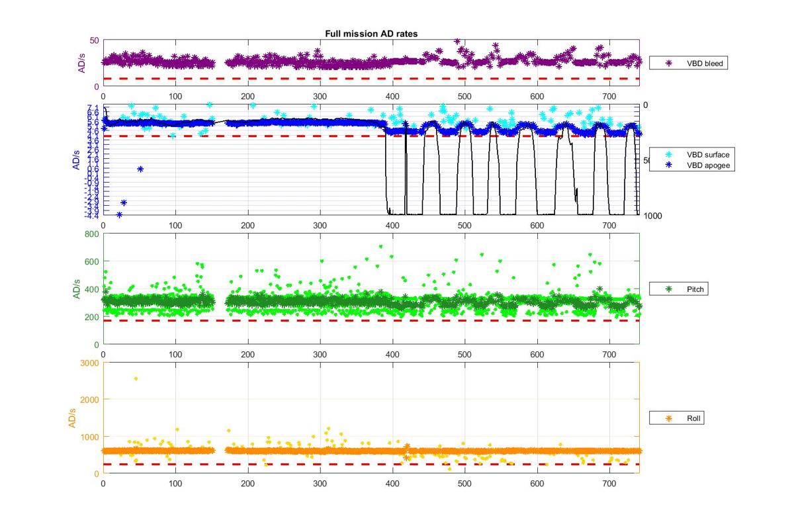Click the "Full mission AD rates" title
794x532 pixels.
(x=371, y=34)
